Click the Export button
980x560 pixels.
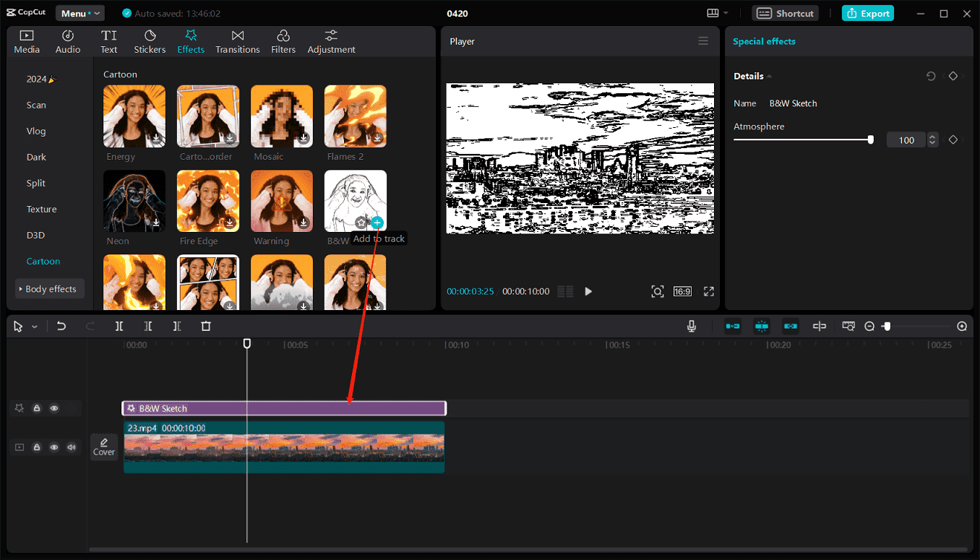tap(867, 14)
